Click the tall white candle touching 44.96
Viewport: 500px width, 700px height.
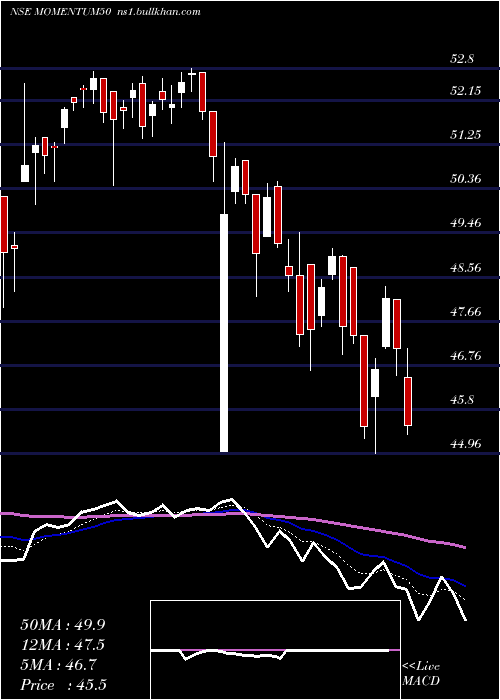point(224,333)
